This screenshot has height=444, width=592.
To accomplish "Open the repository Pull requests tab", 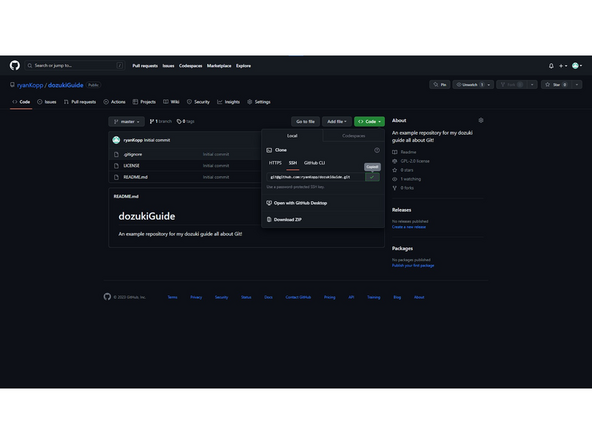I will pyautogui.click(x=80, y=102).
